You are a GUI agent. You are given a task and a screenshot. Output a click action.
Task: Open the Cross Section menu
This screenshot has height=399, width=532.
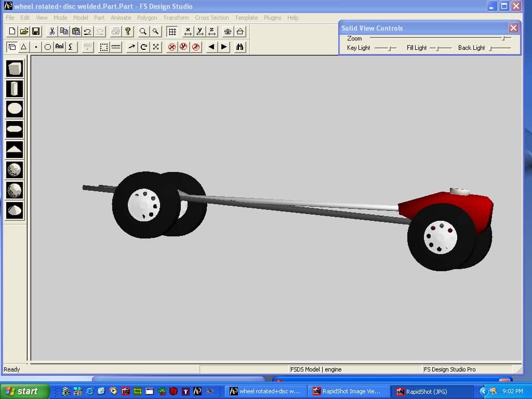pyautogui.click(x=211, y=18)
